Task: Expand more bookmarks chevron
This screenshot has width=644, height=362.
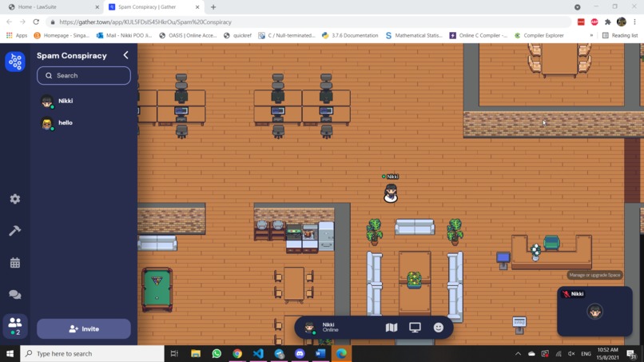Action: pyautogui.click(x=591, y=35)
